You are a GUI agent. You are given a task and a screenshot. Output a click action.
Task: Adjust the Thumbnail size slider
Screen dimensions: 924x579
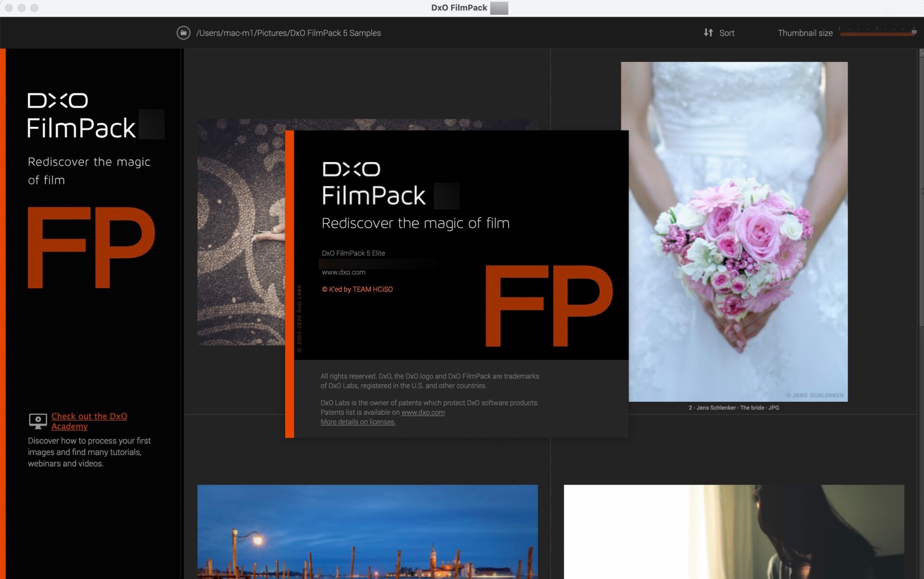(x=877, y=32)
